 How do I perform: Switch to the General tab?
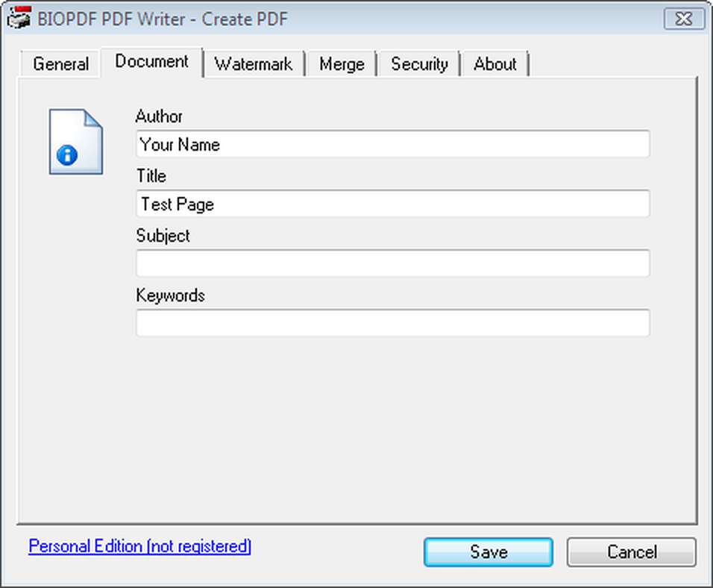coord(60,63)
